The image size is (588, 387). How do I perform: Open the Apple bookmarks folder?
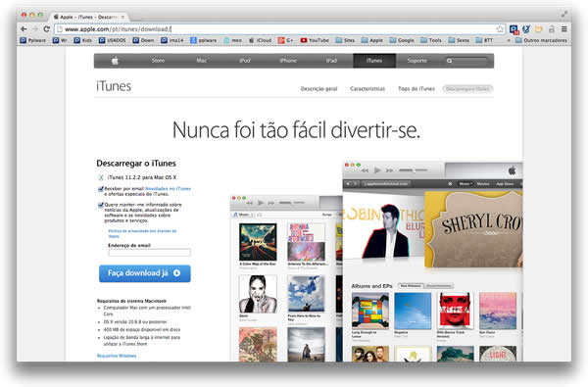tap(372, 40)
